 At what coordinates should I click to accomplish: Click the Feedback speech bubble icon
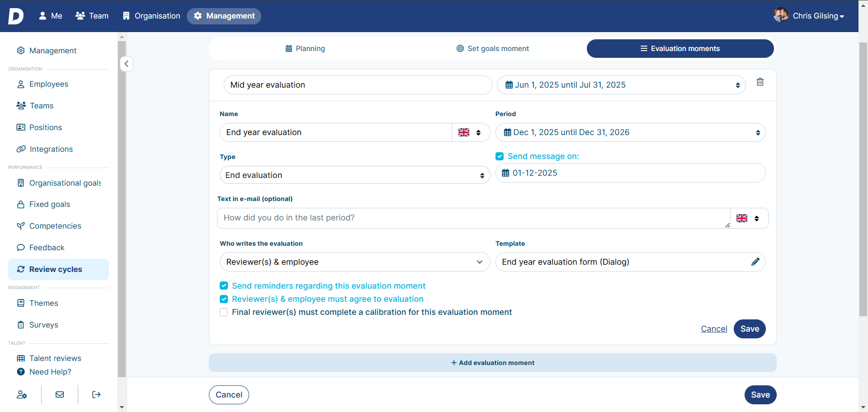(x=21, y=248)
